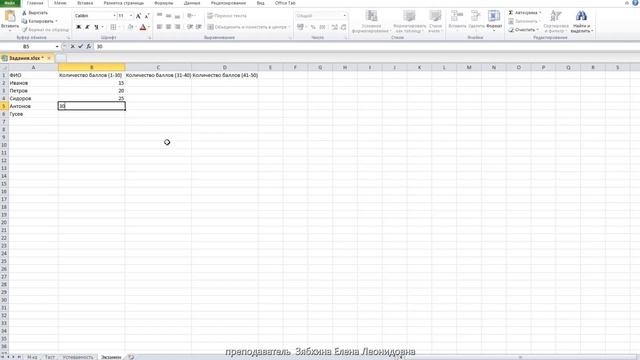Increase decimal places icon
Image resolution: width=640 pixels, height=360 pixels.
point(334,27)
